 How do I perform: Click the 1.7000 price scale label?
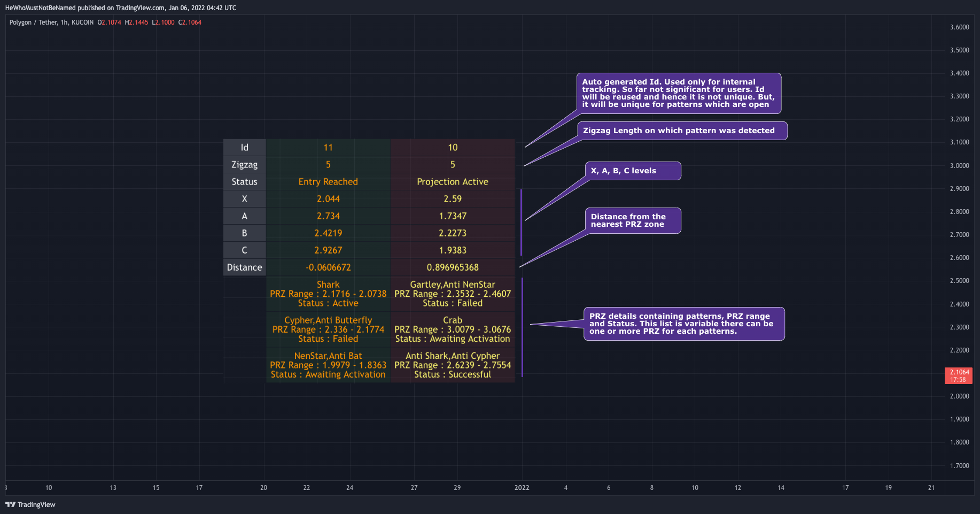coord(959,466)
